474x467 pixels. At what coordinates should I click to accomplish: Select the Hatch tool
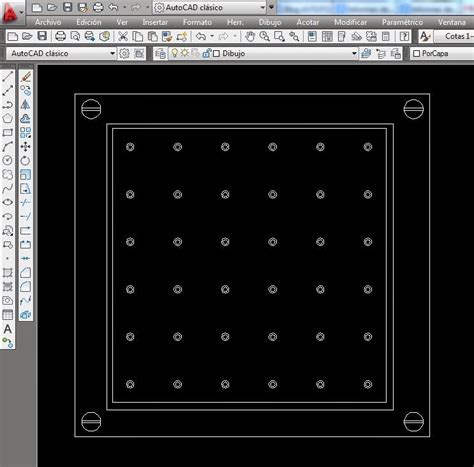7,272
